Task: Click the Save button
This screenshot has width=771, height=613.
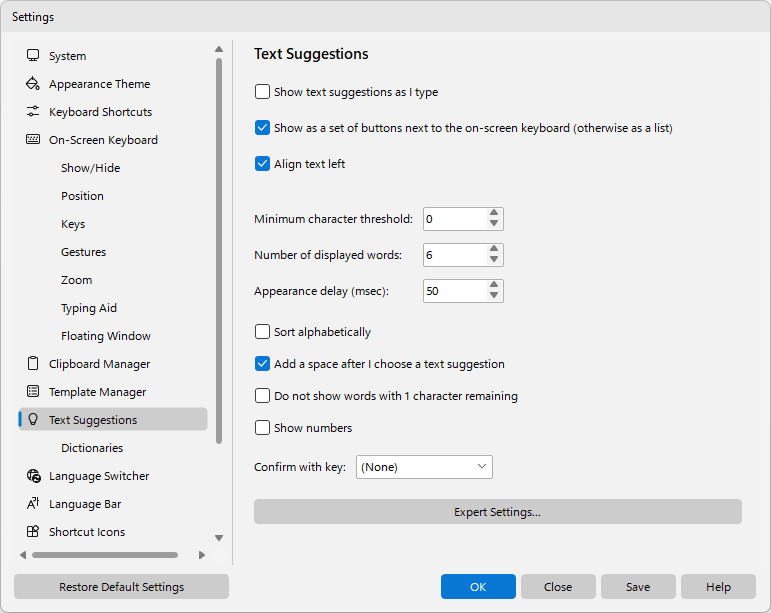Action: point(638,586)
